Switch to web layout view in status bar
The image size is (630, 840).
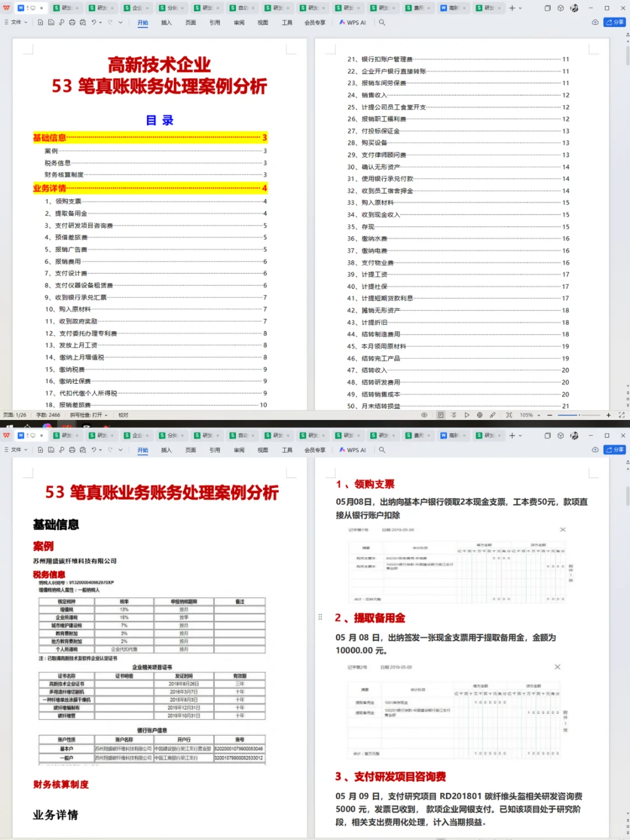point(480,415)
